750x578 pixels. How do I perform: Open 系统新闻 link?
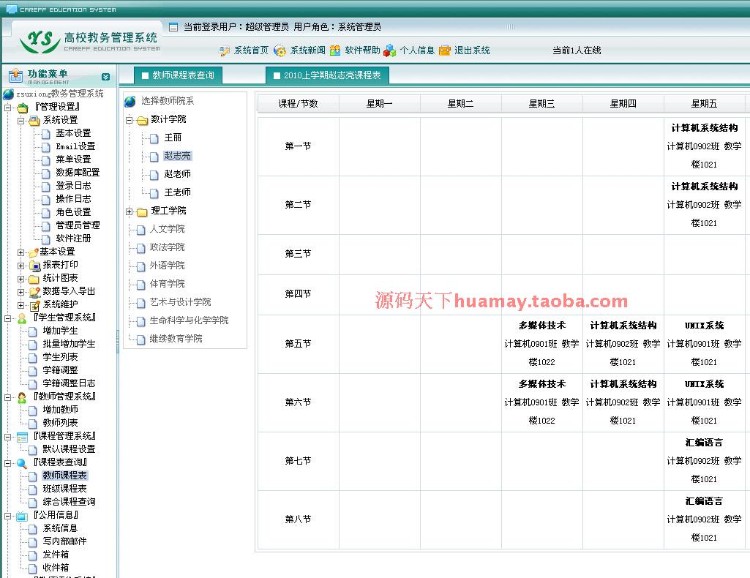tap(308, 50)
